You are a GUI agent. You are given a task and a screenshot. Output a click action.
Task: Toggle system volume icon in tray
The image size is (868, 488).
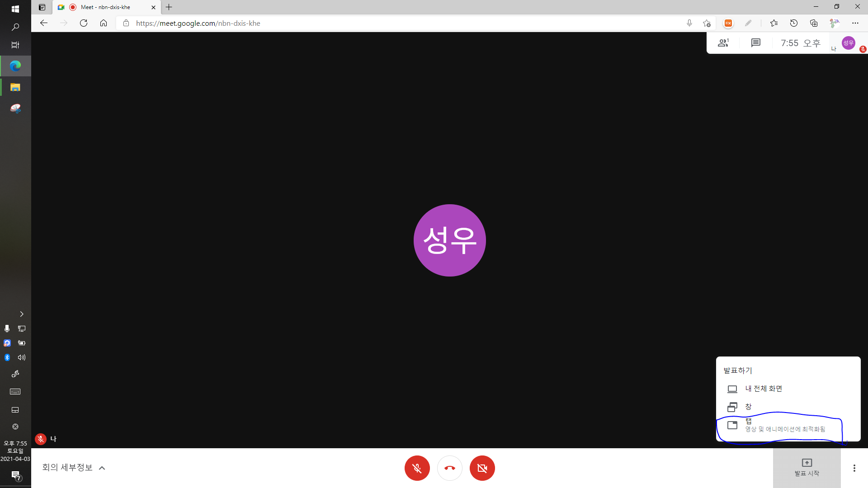22,357
